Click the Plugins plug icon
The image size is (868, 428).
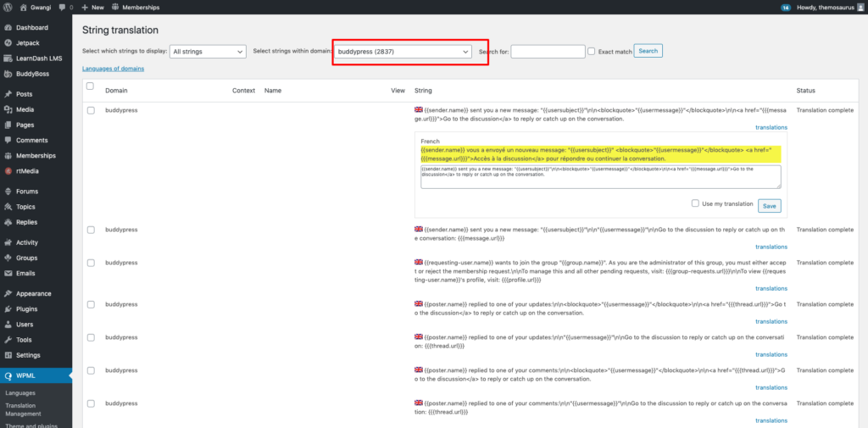click(x=8, y=309)
